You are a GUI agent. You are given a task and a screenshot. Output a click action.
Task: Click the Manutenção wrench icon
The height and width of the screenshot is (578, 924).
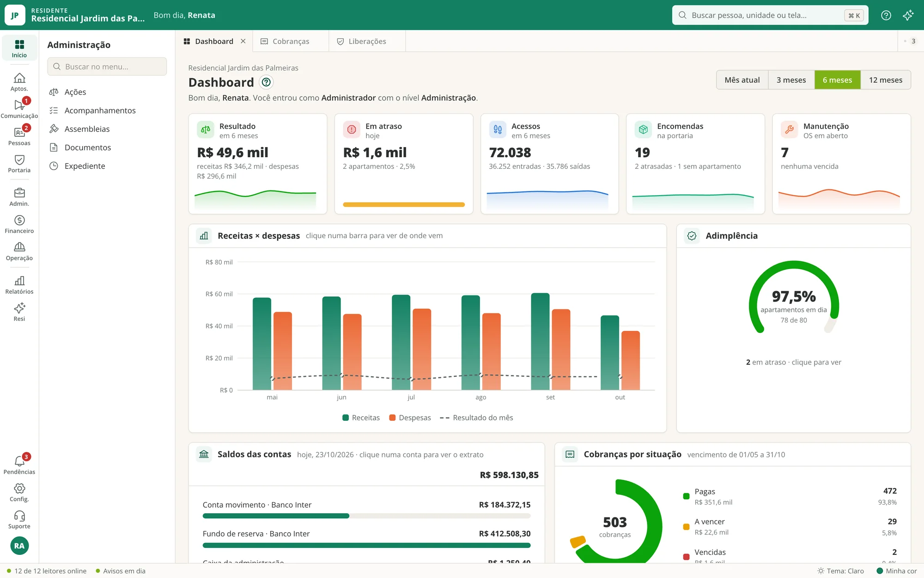790,130
